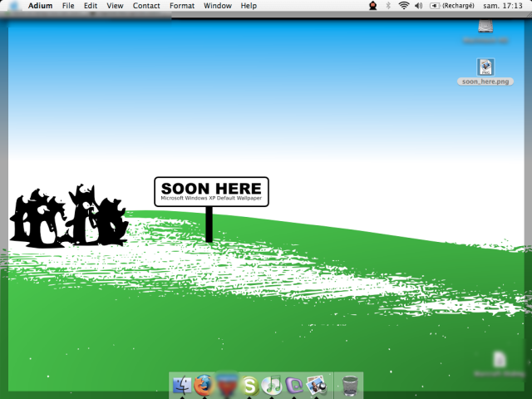Screen dimensions: 532x399
Task: Open the Help menu
Action: [249, 6]
